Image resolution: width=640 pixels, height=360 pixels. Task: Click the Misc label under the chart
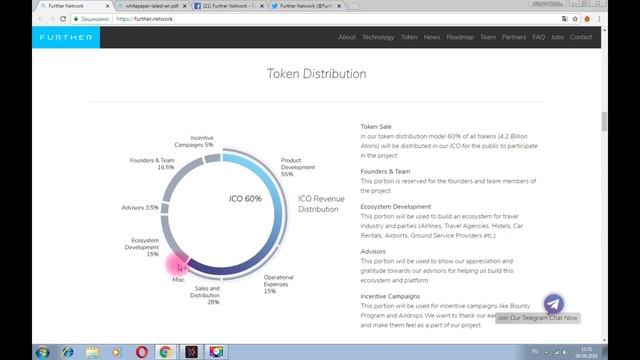(178, 280)
